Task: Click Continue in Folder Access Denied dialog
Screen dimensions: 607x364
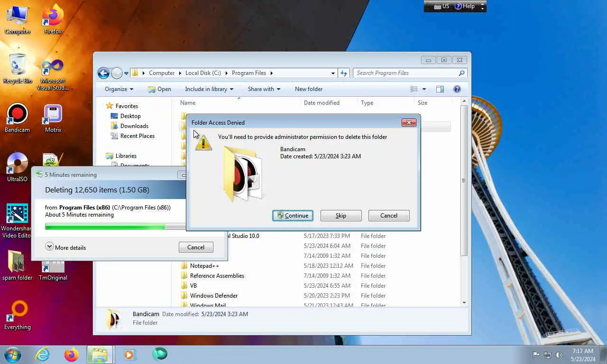Action: [x=293, y=216]
